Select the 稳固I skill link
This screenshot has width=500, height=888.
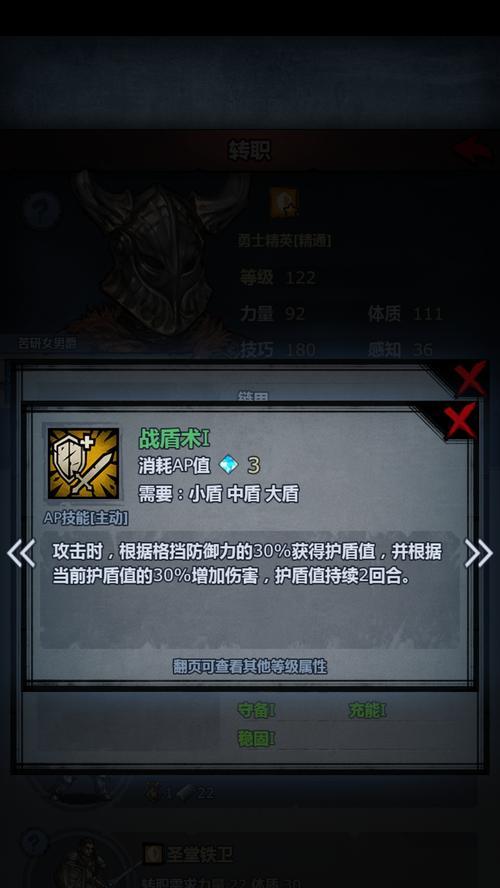tap(256, 738)
